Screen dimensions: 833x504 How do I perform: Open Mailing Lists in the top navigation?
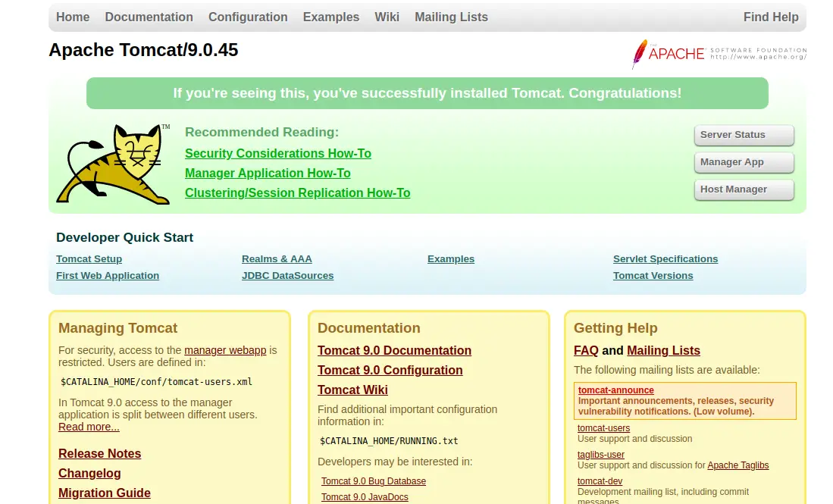[x=451, y=17]
